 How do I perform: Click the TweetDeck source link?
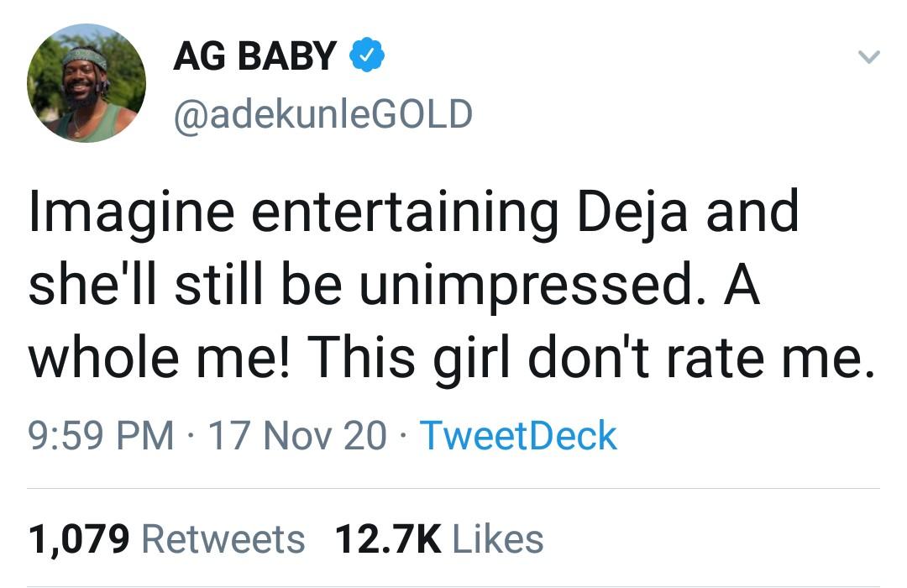coord(517,436)
